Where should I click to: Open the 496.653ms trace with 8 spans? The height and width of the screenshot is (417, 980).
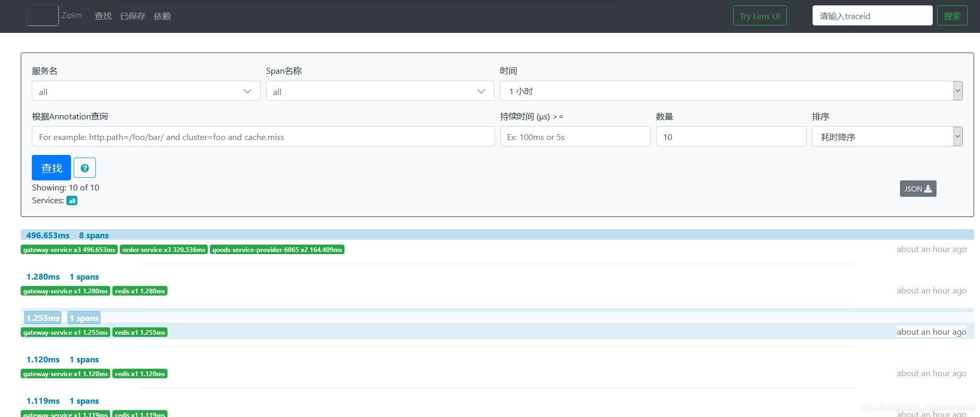497,235
